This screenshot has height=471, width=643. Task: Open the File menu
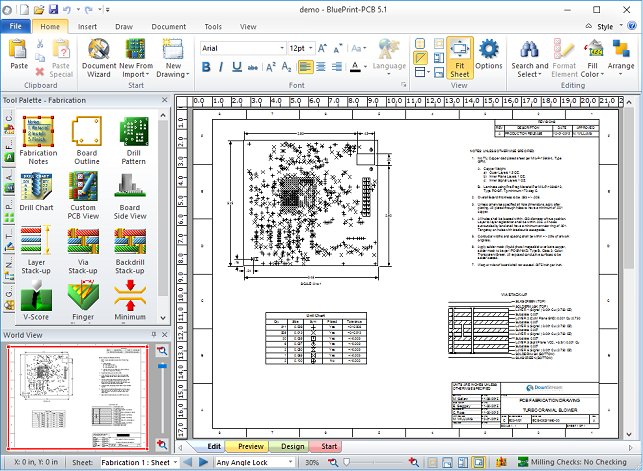pyautogui.click(x=16, y=26)
